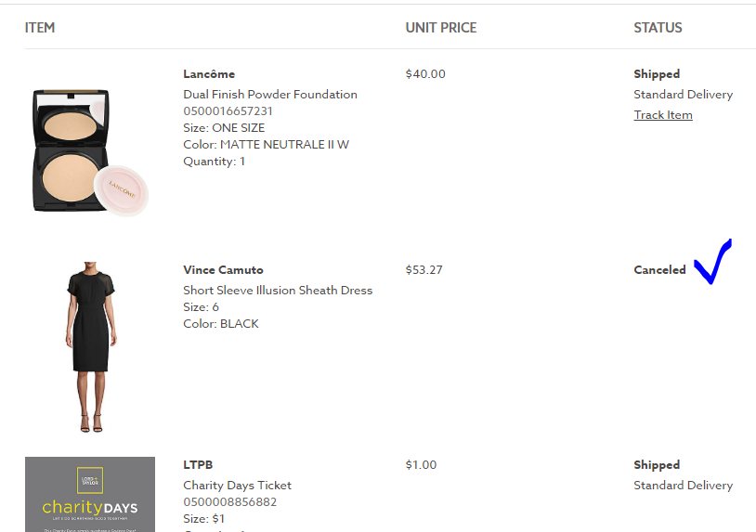Click the Track Item link
756x532 pixels.
(662, 115)
